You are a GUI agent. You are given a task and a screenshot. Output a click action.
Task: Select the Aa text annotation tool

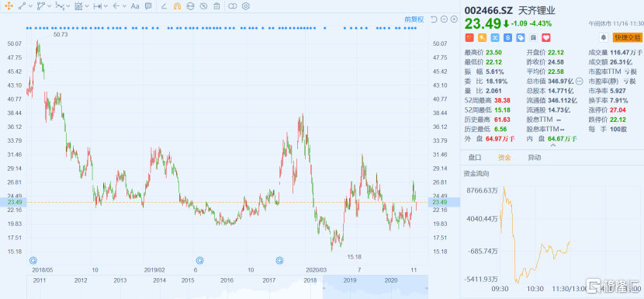[x=135, y=6]
